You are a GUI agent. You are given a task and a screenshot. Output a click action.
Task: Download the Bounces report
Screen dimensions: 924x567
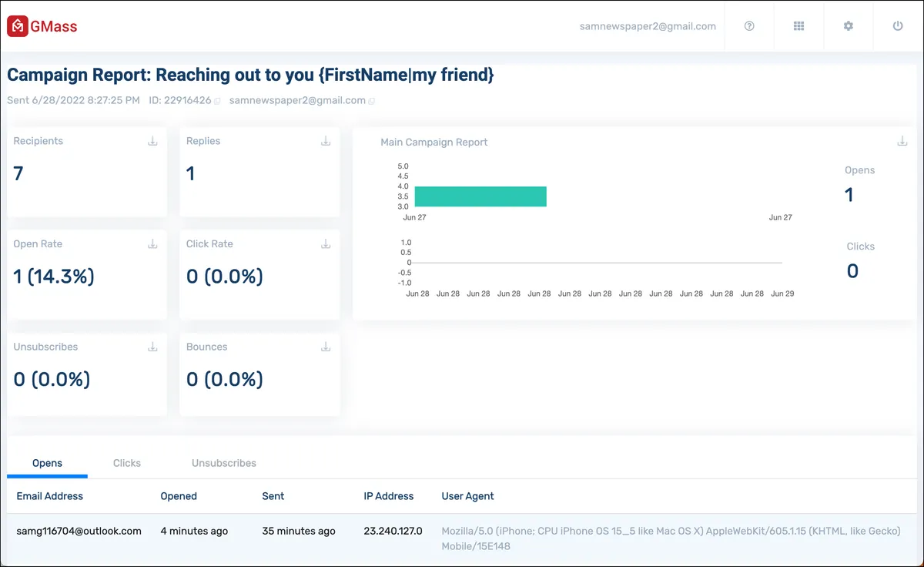[326, 347]
